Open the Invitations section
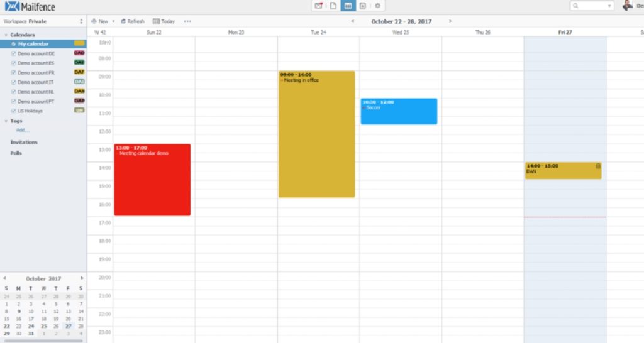 pos(24,143)
